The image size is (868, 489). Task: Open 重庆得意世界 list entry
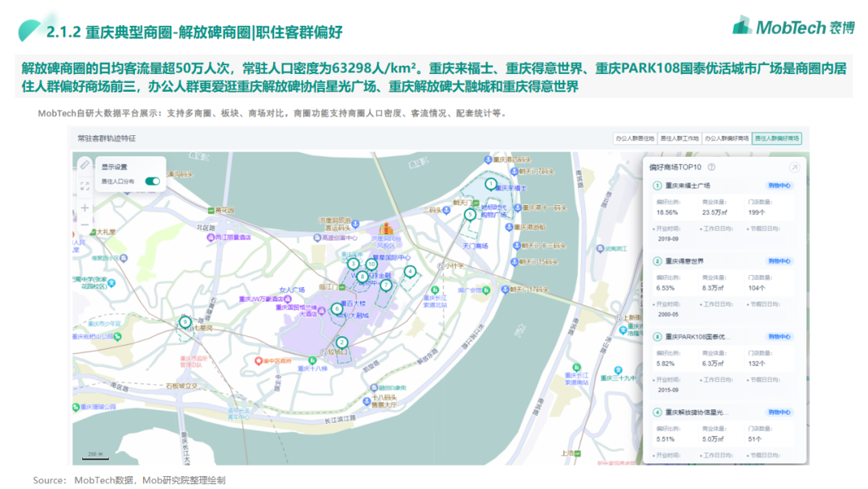coord(684,261)
